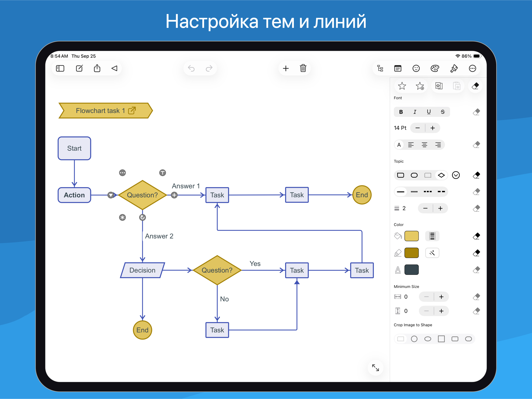Click the yellow fill color swatch

411,236
